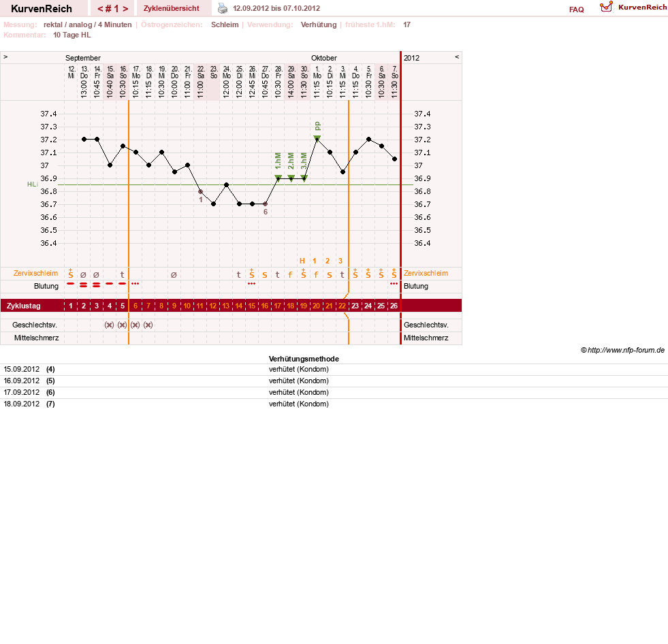Click low temperature point numbered 1
The height and width of the screenshot is (644, 668).
click(x=200, y=192)
